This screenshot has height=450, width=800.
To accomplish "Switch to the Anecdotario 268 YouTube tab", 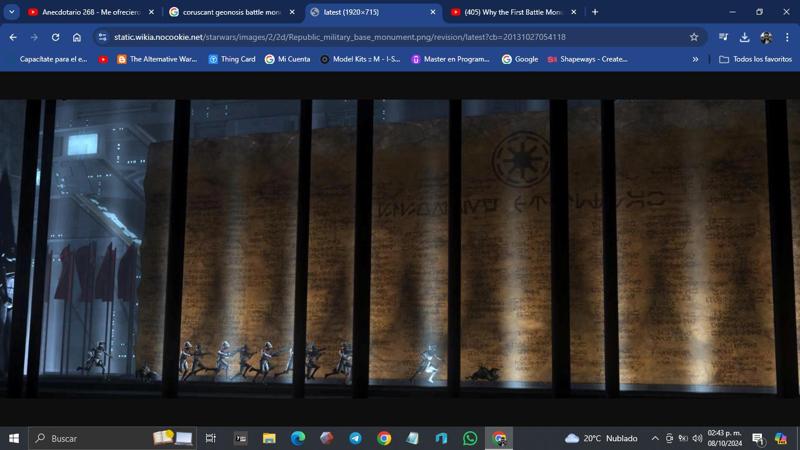I will [x=92, y=12].
